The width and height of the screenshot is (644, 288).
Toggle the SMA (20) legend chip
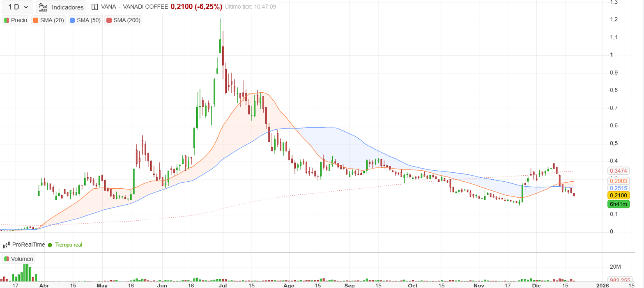tap(48, 20)
